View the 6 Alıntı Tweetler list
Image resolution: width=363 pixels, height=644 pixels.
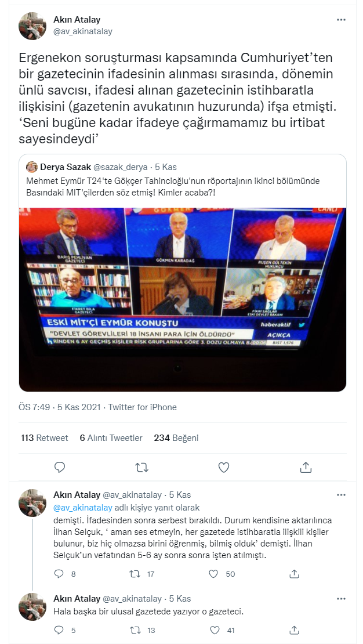111,438
